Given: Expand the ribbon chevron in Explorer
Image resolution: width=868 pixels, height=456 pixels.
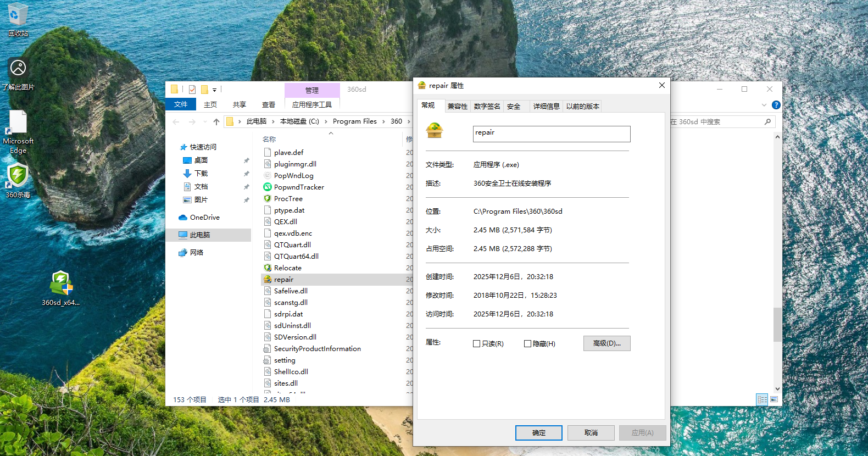Looking at the screenshot, I should click(764, 105).
